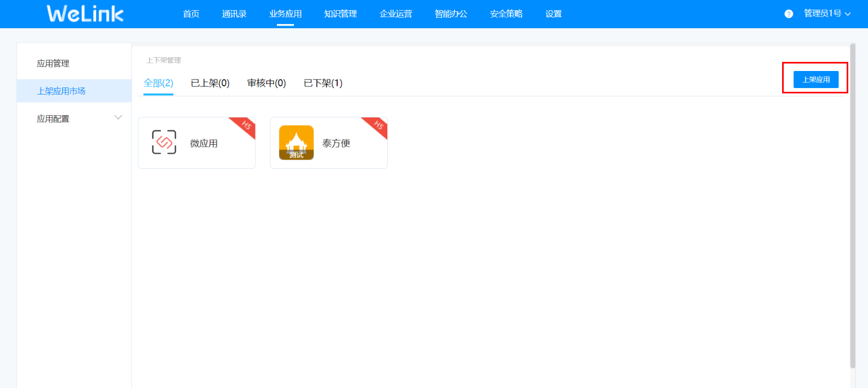Screen dimensions: 868x388
Task: Click the 微应用 card name
Action: (x=204, y=144)
